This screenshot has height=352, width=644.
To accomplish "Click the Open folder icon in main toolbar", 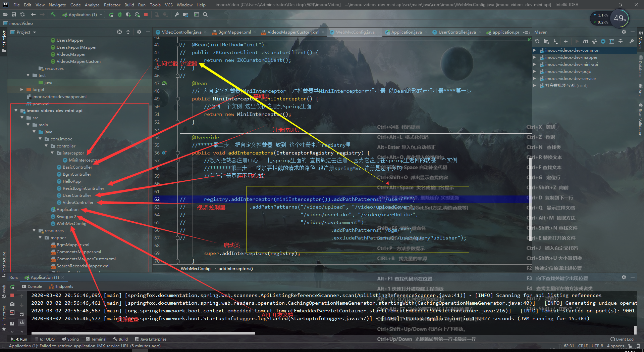I will pyautogui.click(x=5, y=14).
